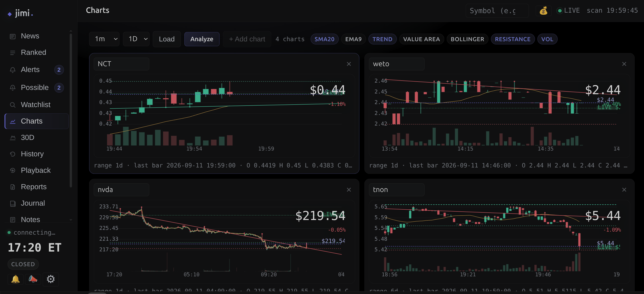Click the Reports document icon
Image resolution: width=644 pixels, height=294 pixels.
click(x=13, y=187)
